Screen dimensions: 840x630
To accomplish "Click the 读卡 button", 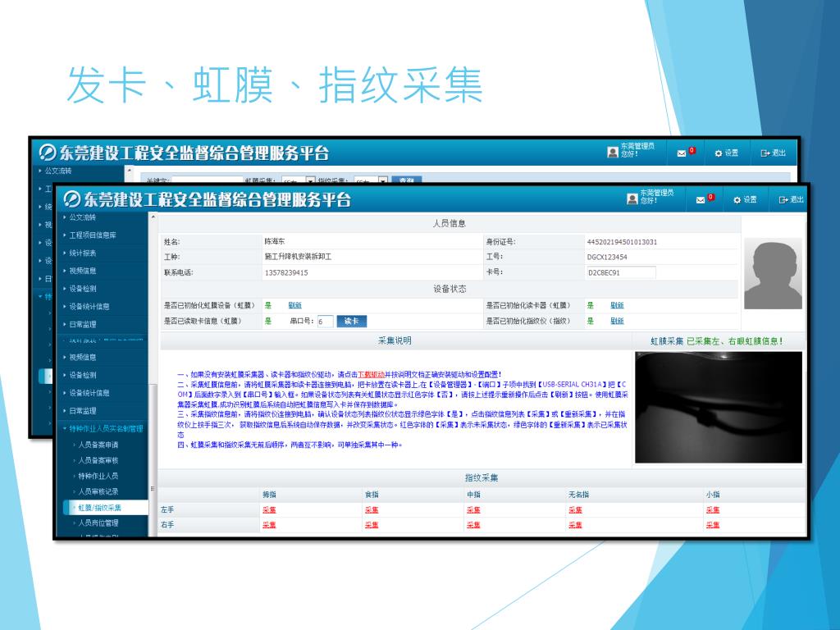I will [351, 321].
